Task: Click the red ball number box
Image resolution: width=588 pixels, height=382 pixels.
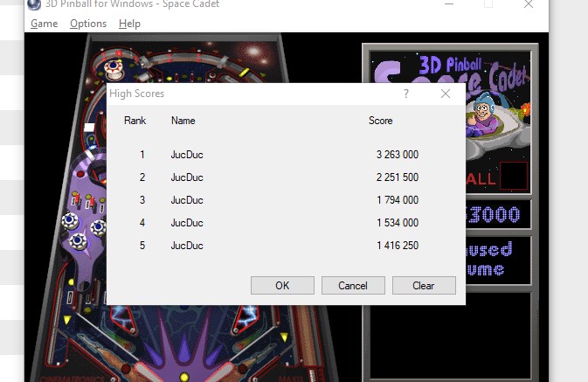Action: (514, 176)
